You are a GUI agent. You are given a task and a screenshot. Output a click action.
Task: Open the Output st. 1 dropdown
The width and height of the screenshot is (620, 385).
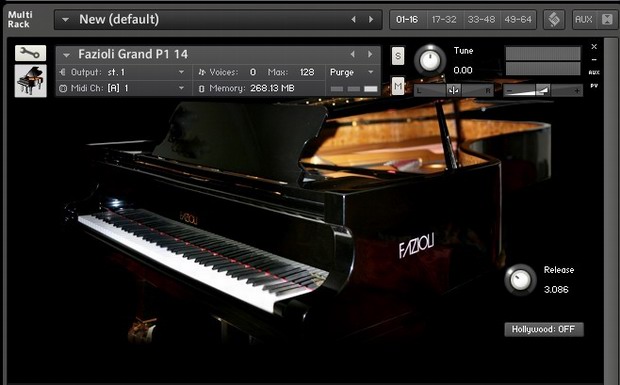point(181,72)
